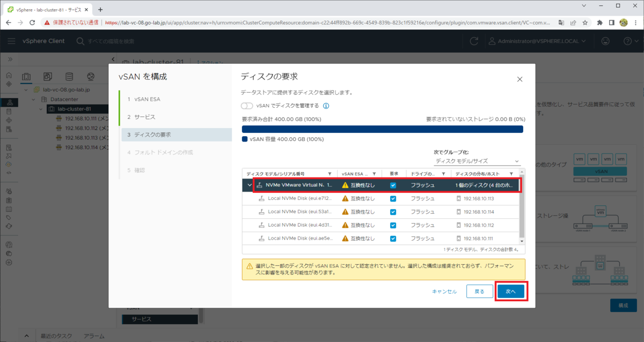Open the 最近のタスク bottom tab
Image resolution: width=644 pixels, height=342 pixels.
pos(56,336)
